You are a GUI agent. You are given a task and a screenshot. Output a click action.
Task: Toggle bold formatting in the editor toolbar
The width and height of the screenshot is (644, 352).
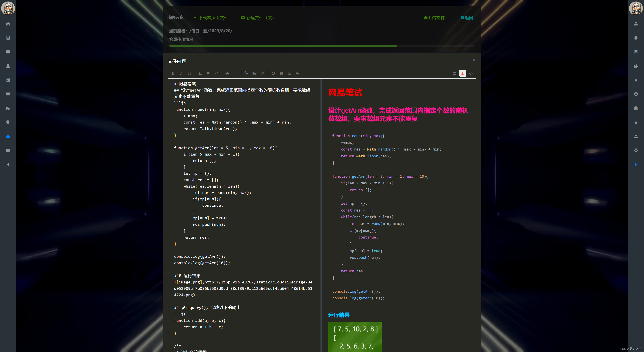point(173,73)
